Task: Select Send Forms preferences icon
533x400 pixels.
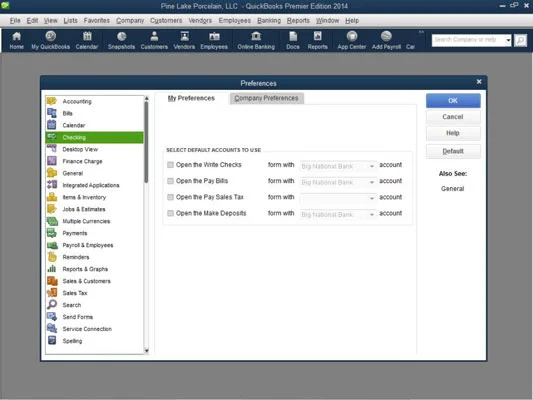Action: (52, 316)
